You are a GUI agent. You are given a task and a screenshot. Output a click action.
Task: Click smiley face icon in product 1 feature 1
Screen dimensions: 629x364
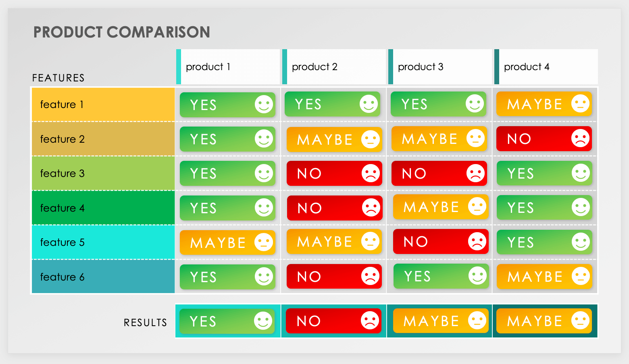[264, 104]
